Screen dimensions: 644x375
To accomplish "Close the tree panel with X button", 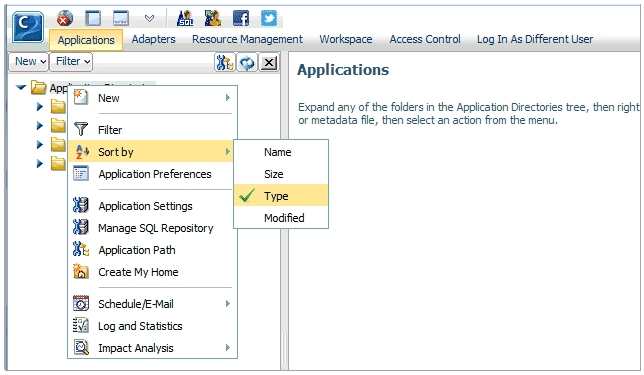I will (x=269, y=63).
